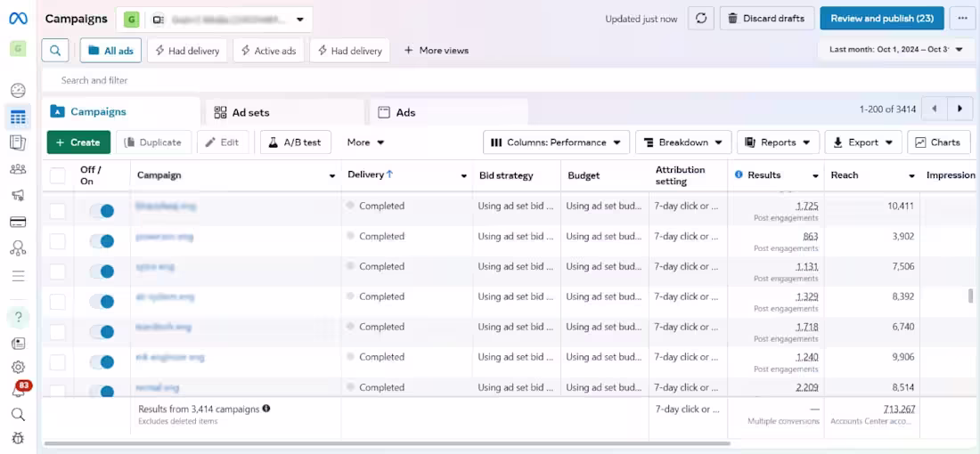The image size is (980, 454).
Task: Toggle off campaign with 10,411 reach
Action: coord(102,211)
